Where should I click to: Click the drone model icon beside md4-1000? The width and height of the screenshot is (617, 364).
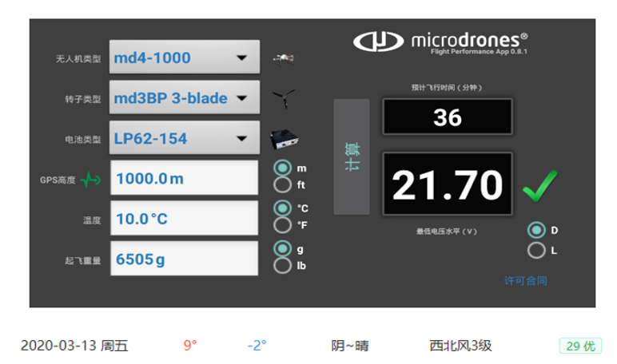[x=282, y=57]
